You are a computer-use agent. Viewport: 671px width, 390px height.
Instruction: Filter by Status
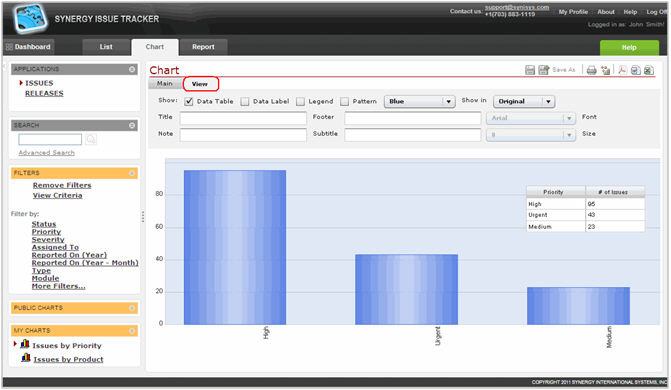click(44, 224)
